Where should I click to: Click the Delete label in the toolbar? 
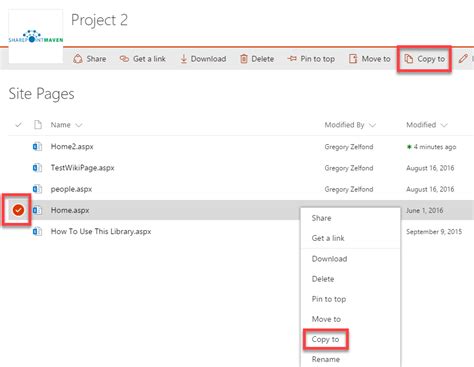(x=263, y=59)
